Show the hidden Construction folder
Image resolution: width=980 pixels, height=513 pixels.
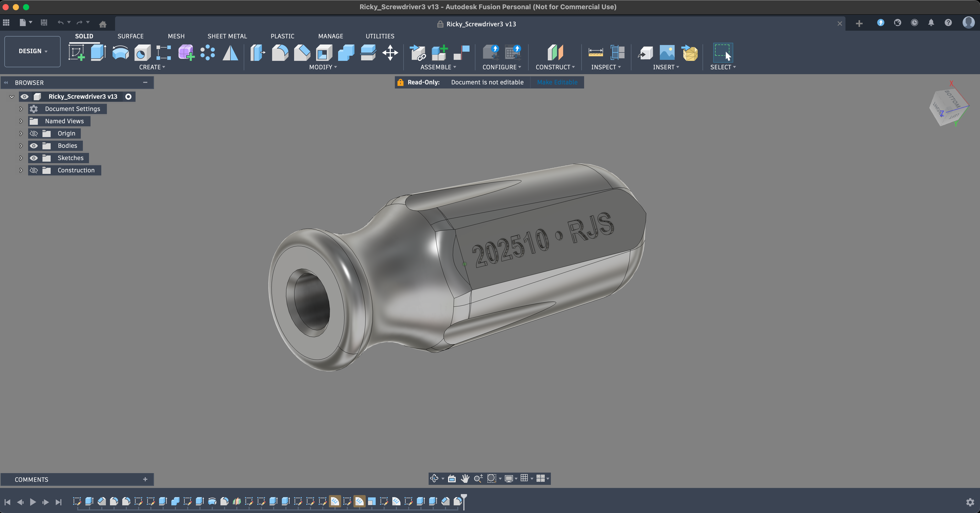pyautogui.click(x=34, y=170)
